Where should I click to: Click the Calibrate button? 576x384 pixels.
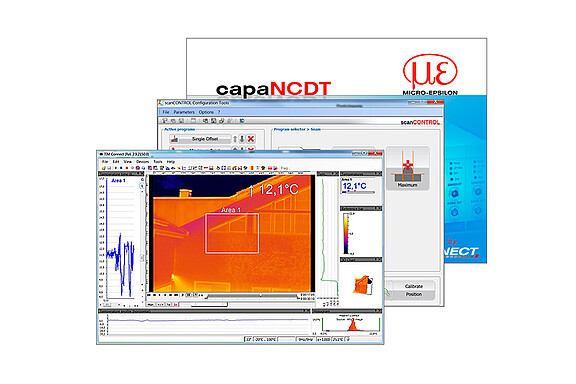pyautogui.click(x=414, y=286)
